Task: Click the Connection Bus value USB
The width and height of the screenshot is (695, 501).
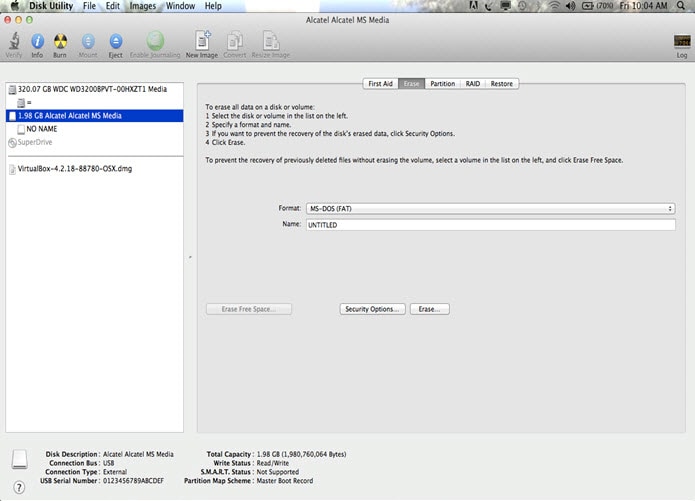Action: [x=109, y=463]
